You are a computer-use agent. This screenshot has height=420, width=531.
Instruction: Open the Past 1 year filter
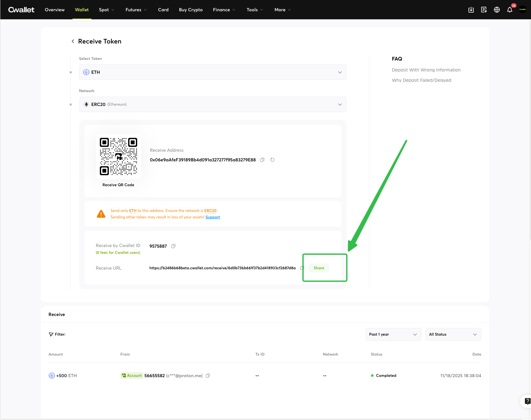coord(393,334)
